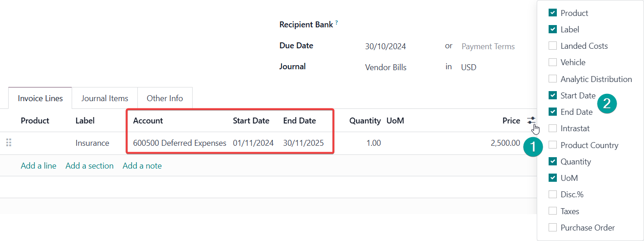
Task: Enable the Purchase Order column checkbox
Action: pos(553,227)
